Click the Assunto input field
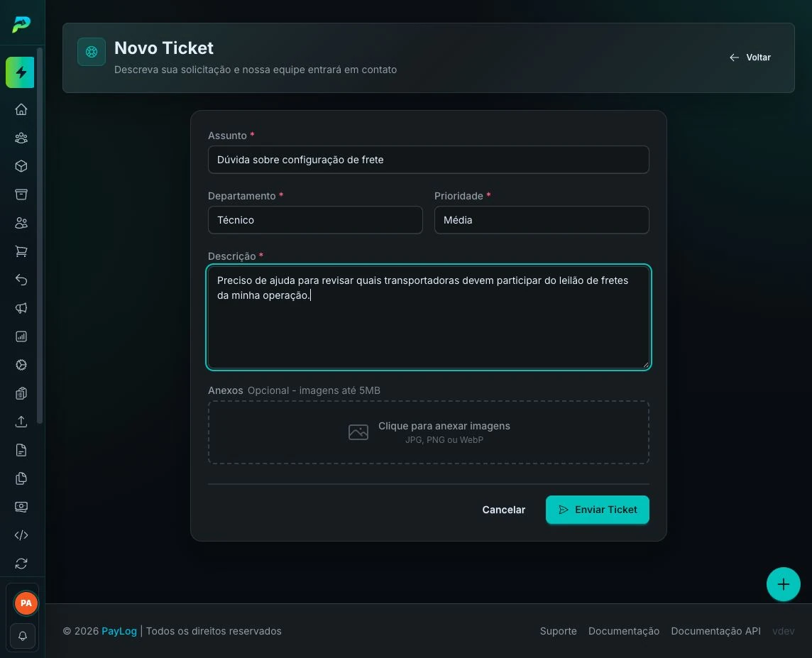This screenshot has height=658, width=812. [428, 160]
